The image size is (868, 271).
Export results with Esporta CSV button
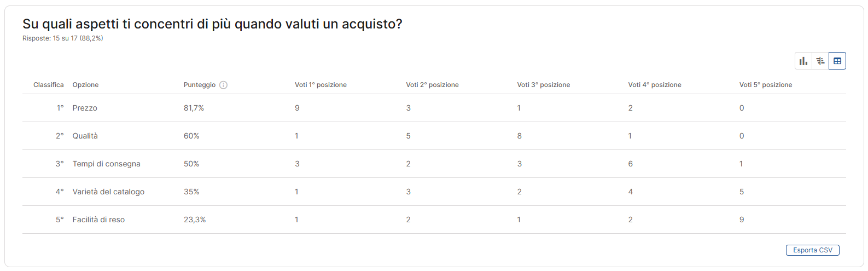pyautogui.click(x=812, y=250)
